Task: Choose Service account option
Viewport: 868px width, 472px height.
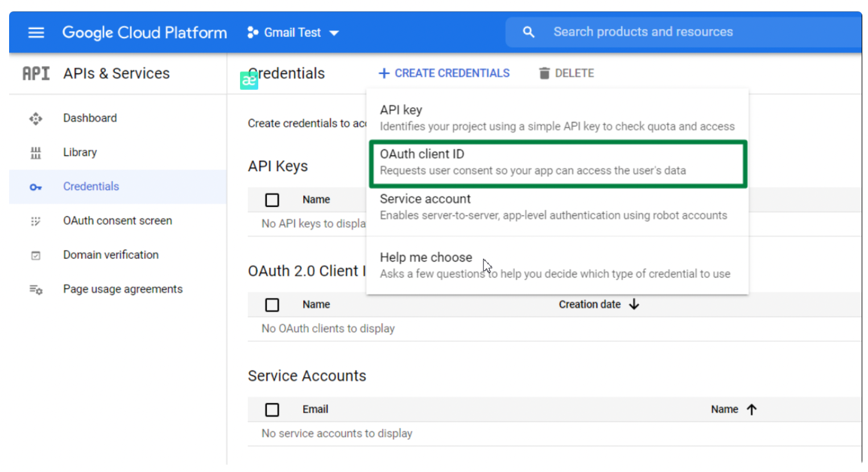Action: pos(557,207)
